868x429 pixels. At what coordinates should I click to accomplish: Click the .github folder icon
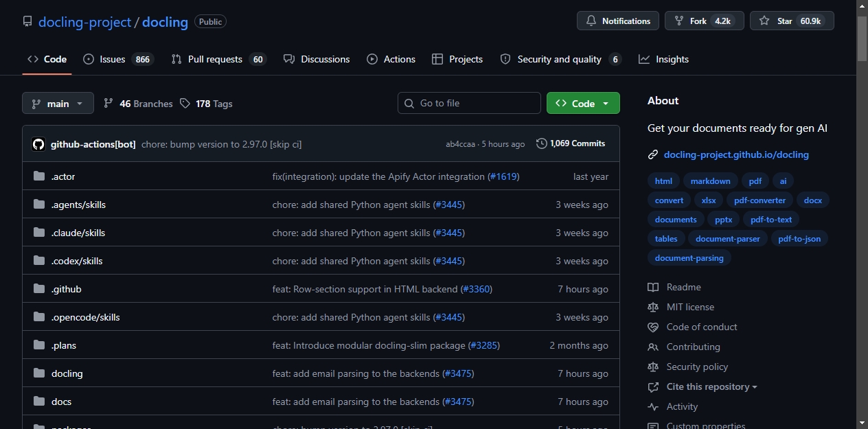click(x=39, y=289)
